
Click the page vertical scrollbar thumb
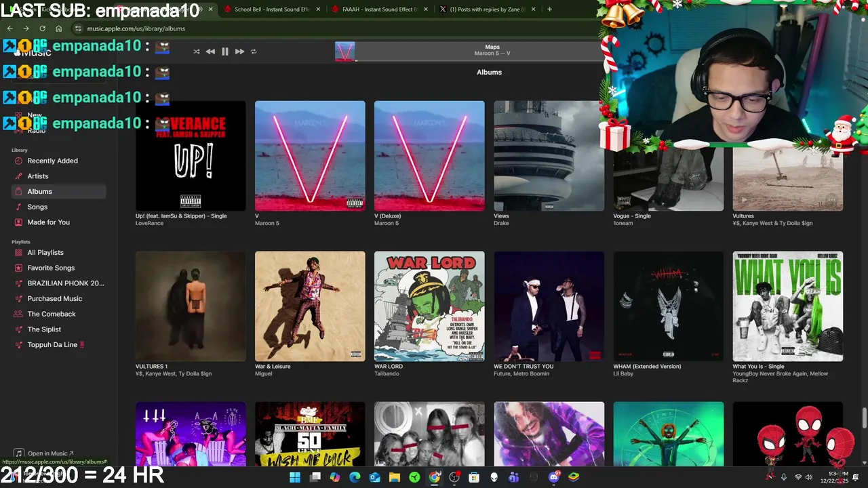pos(865,418)
